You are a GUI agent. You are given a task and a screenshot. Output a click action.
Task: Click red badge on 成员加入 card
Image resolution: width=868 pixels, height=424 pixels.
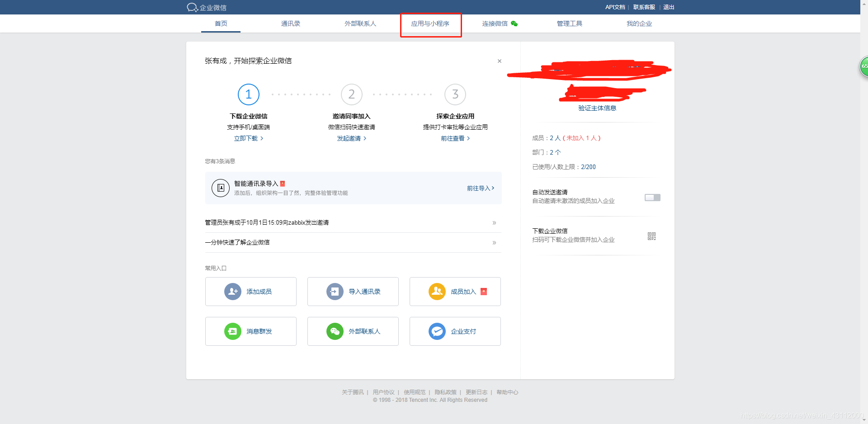484,292
